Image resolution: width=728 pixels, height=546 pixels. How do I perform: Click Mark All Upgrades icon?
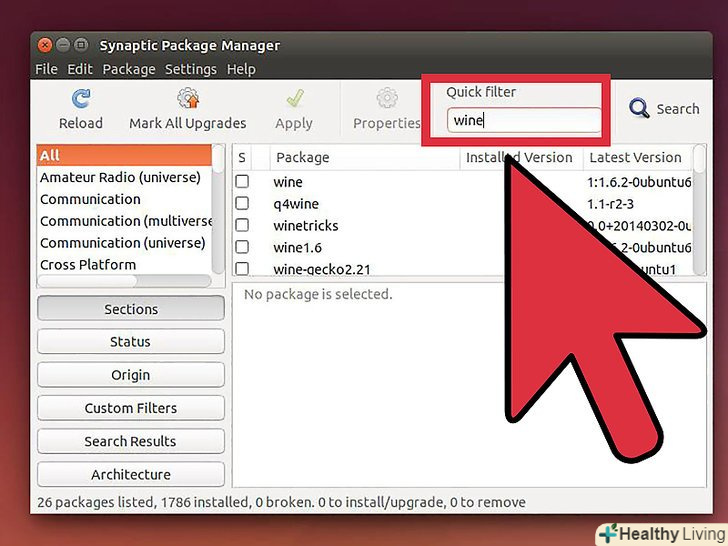tap(188, 98)
